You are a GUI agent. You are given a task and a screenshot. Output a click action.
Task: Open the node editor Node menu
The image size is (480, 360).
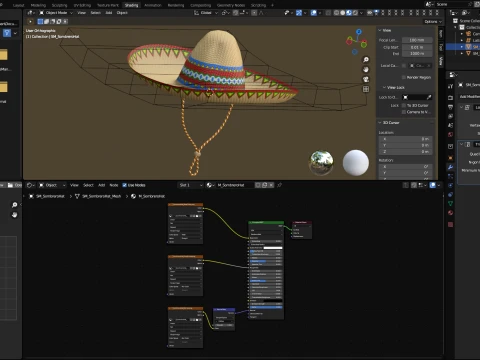(x=114, y=185)
